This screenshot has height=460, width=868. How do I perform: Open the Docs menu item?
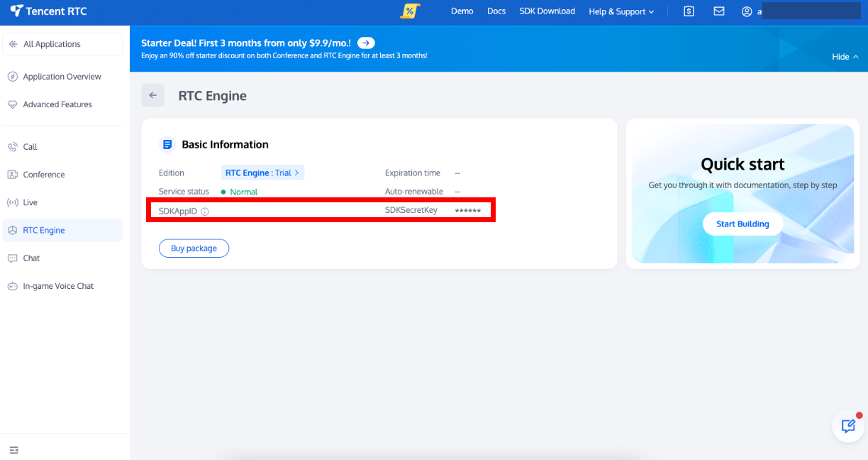point(496,11)
